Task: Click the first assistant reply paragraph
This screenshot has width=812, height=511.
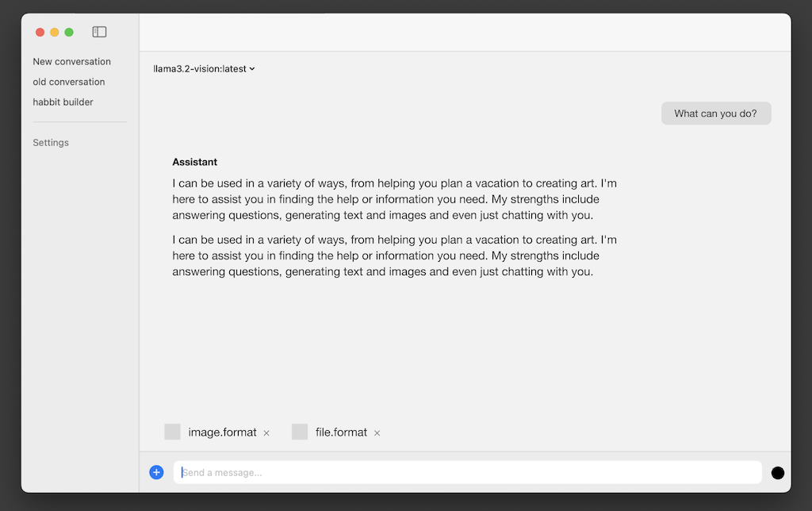Action: [394, 199]
